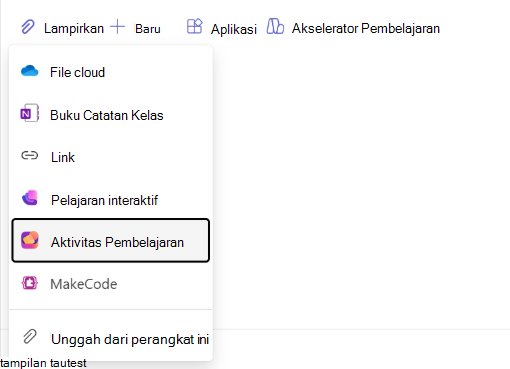Select Buku Catatan Kelas menu entry
Viewport: 510px width, 369px height.
click(x=111, y=115)
